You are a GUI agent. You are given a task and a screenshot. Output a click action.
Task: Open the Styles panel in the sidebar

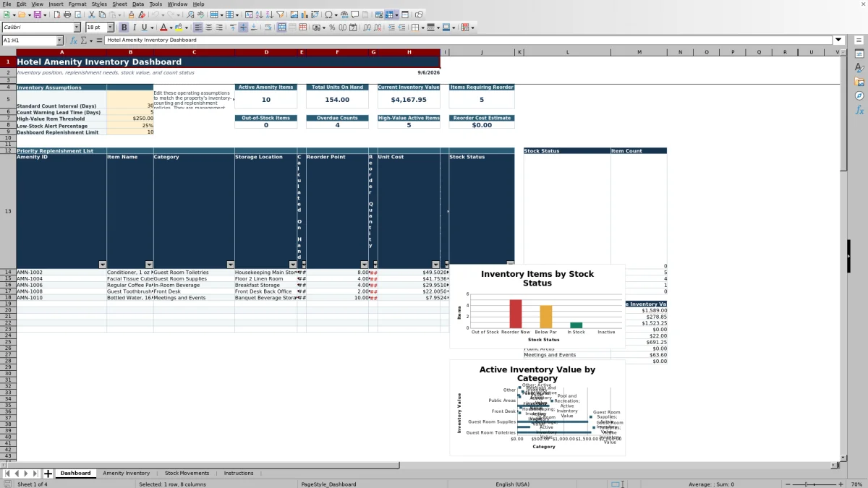(859, 68)
